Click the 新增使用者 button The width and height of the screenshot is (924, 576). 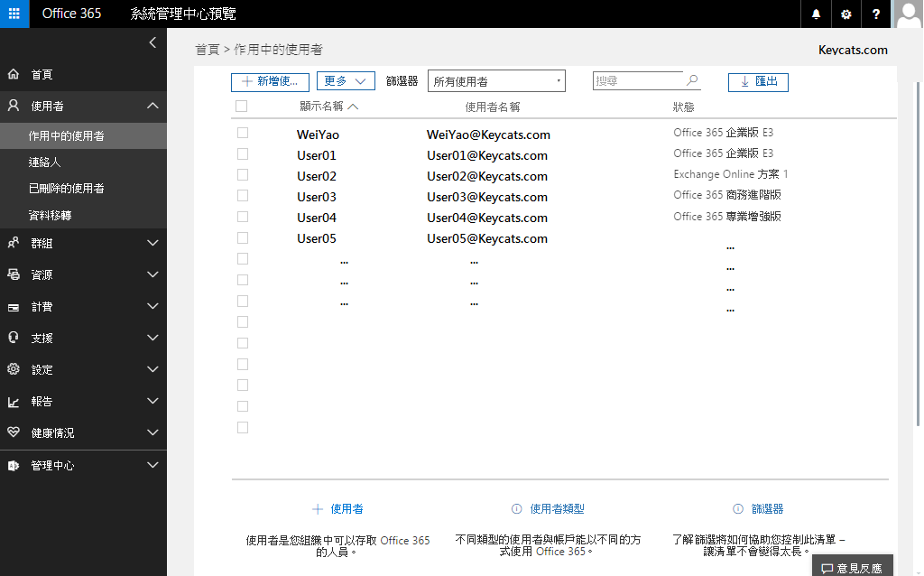click(x=270, y=82)
